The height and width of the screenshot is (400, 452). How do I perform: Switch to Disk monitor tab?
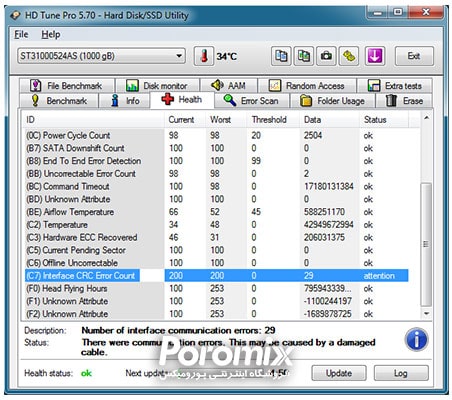click(157, 86)
